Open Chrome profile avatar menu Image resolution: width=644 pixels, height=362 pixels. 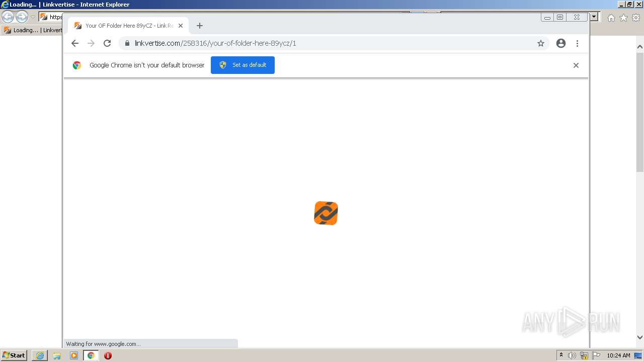[561, 43]
